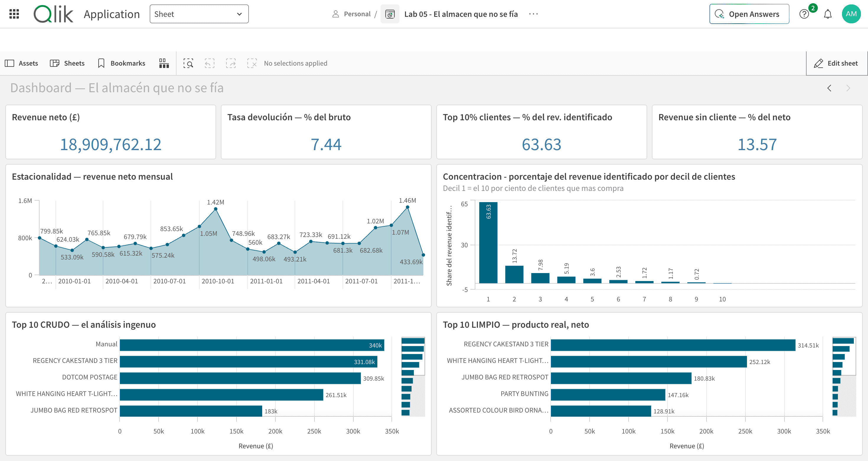Click the step forward selection icon

pyautogui.click(x=231, y=63)
